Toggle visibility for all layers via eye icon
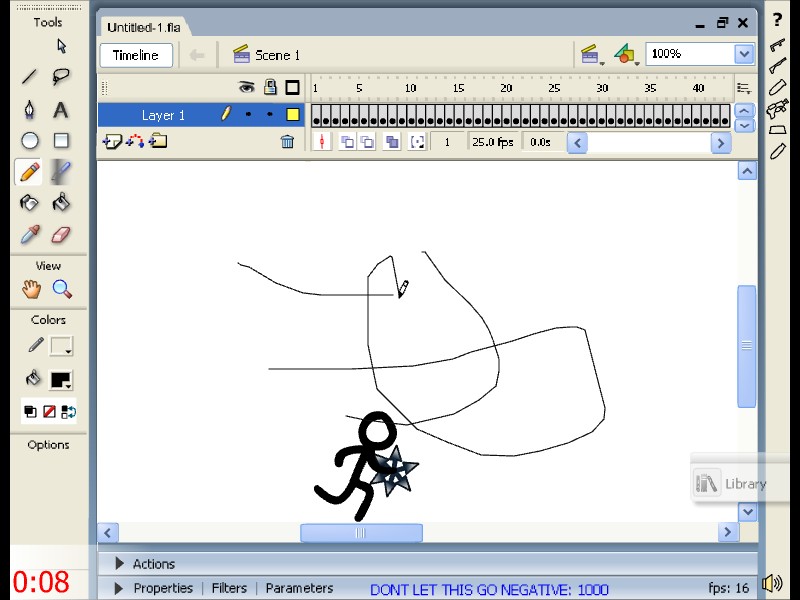This screenshot has height=600, width=800. tap(246, 88)
